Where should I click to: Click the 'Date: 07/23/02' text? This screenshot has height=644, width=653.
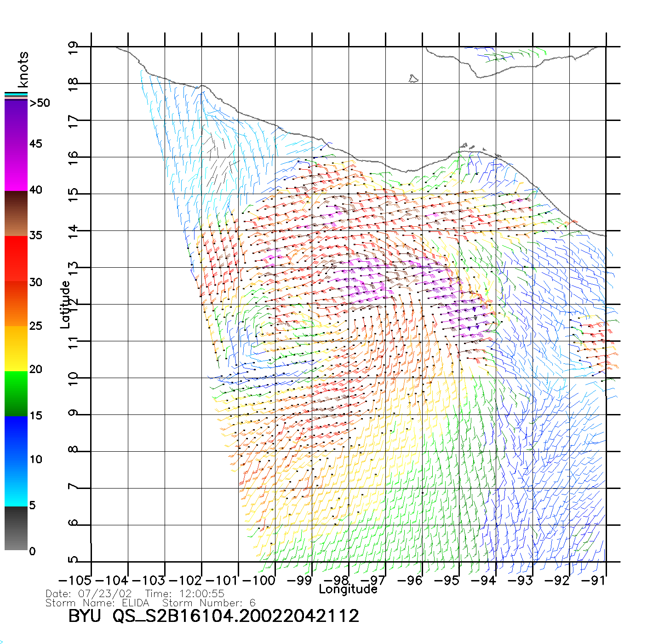click(89, 594)
